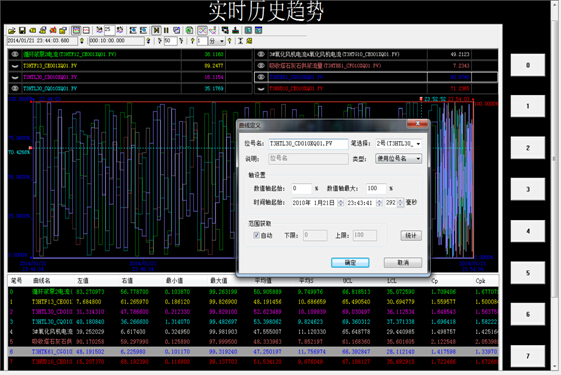Toggle the 自动 checkbox in the dialog
561x375 pixels.
coord(256,235)
